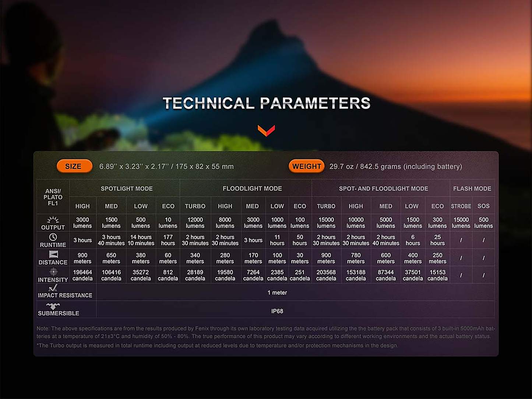The image size is (532, 399).
Task: Click the STROBE column header
Action: (x=461, y=206)
